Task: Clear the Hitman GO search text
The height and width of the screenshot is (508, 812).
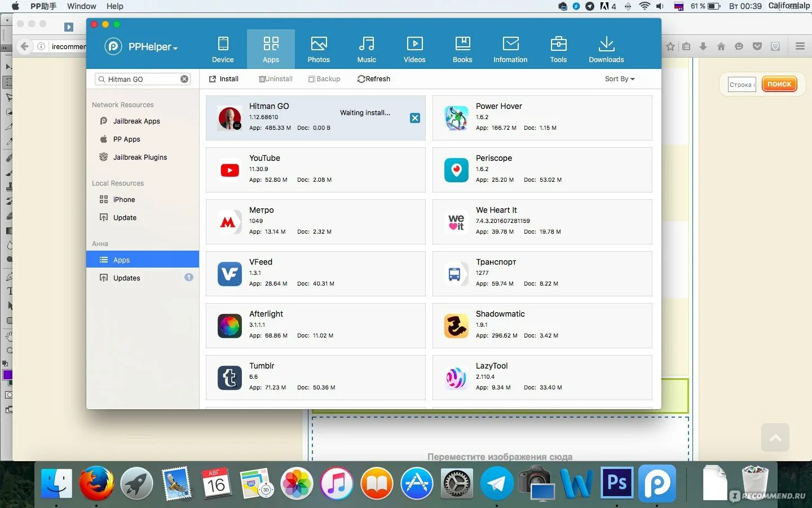Action: [184, 79]
